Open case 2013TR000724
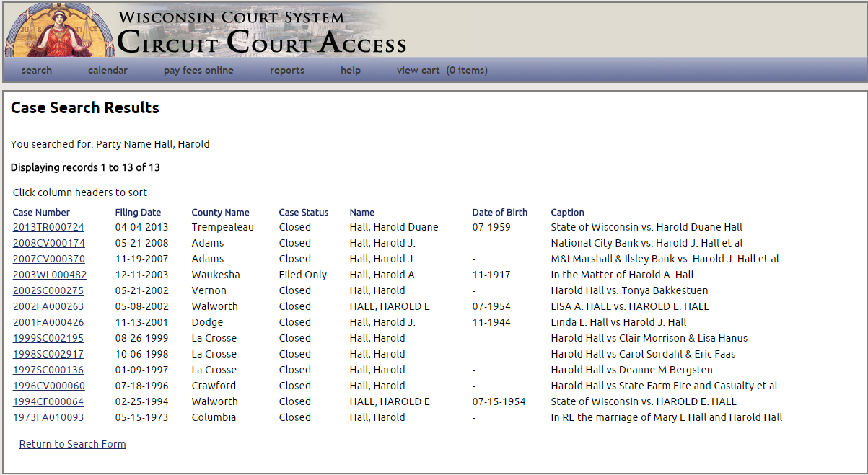 coord(48,227)
